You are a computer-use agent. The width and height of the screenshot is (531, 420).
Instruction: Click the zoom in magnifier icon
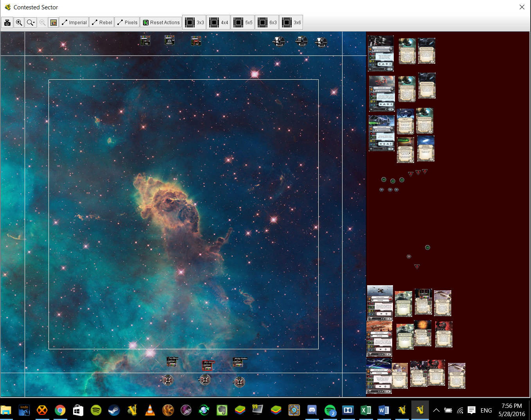click(19, 23)
